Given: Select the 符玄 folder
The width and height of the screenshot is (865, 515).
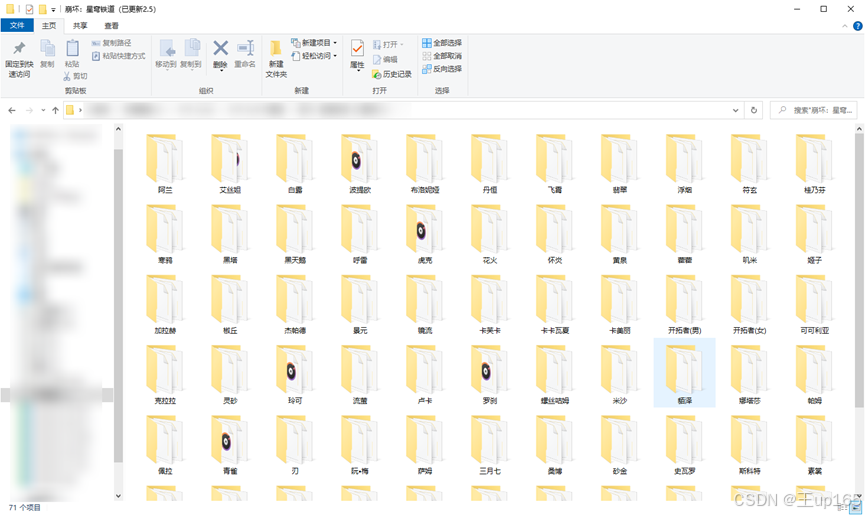Looking at the screenshot, I should coord(750,164).
